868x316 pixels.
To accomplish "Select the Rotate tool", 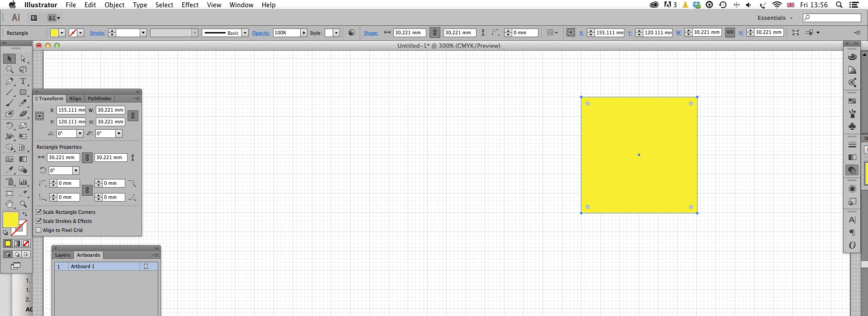I will (x=9, y=126).
